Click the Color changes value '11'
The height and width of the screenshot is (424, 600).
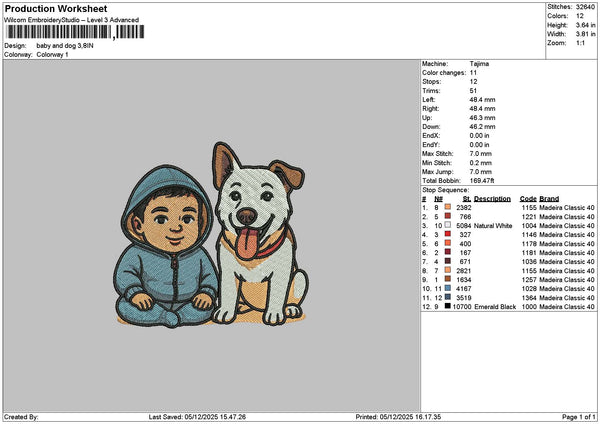coord(473,73)
